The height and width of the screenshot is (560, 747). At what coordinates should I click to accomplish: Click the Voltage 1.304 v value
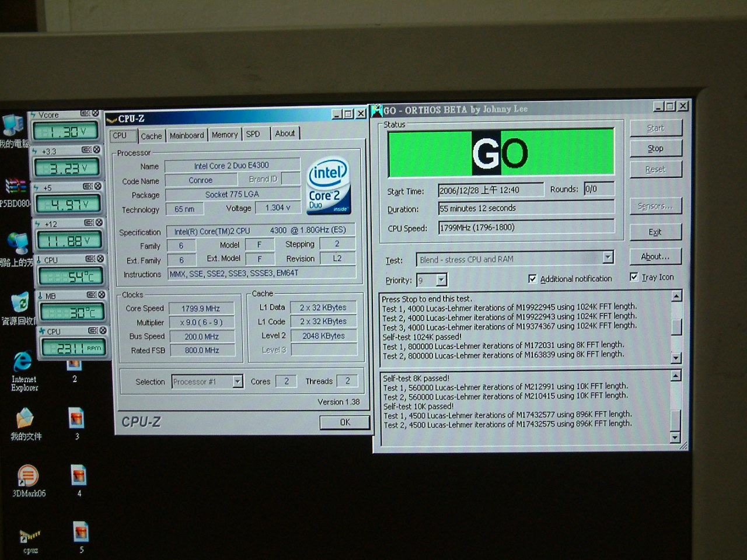click(x=278, y=208)
